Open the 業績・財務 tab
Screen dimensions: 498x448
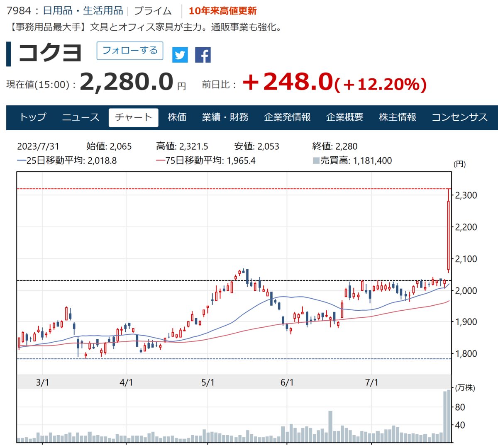pyautogui.click(x=225, y=117)
